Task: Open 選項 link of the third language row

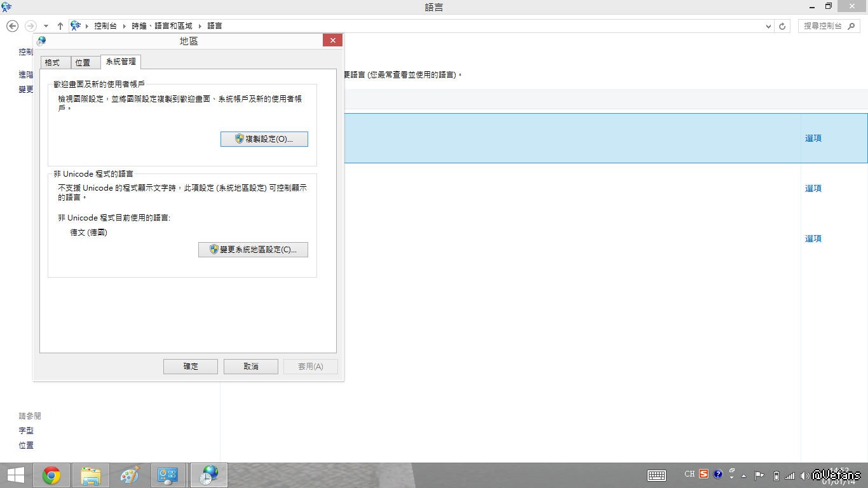Action: click(813, 239)
